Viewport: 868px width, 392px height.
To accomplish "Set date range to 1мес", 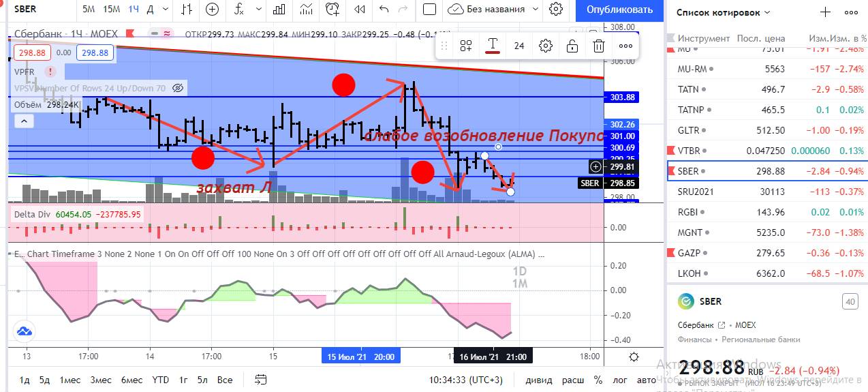I will pyautogui.click(x=70, y=380).
